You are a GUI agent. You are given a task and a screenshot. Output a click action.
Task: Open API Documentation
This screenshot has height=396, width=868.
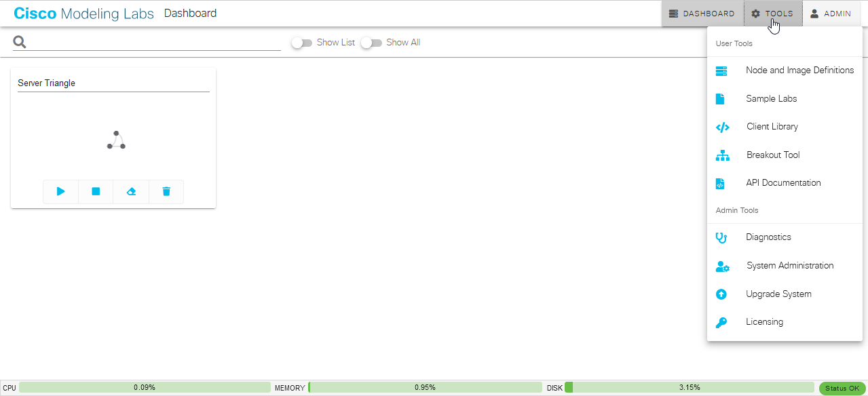783,182
